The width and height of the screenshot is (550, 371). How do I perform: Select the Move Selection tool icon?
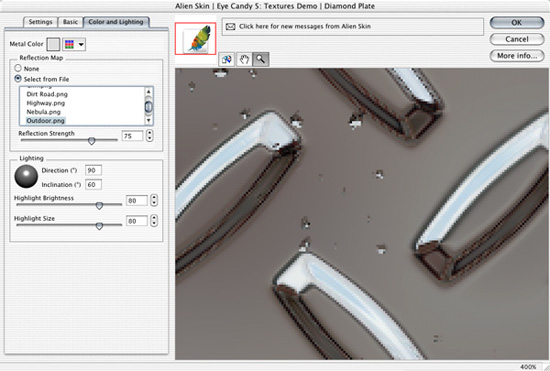click(x=227, y=59)
